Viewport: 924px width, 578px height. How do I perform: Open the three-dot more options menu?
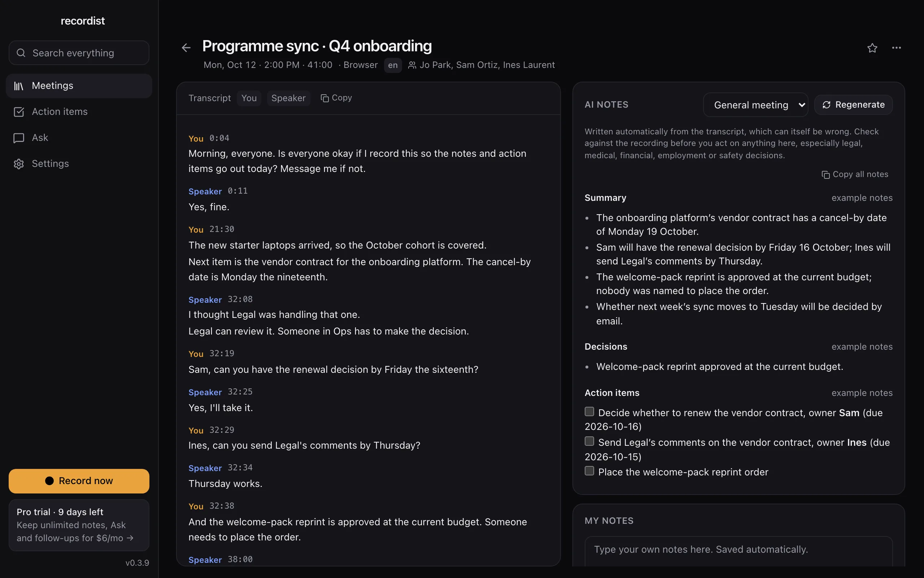(x=896, y=48)
